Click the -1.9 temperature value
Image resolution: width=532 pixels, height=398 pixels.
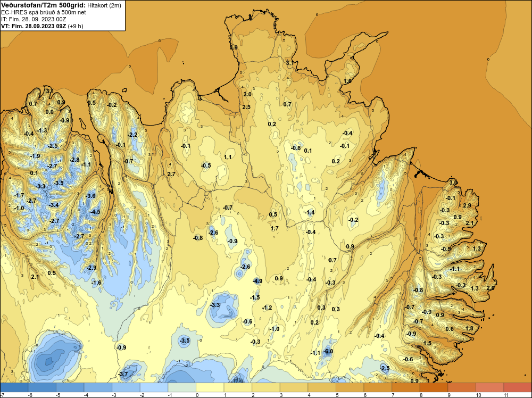[35, 156]
